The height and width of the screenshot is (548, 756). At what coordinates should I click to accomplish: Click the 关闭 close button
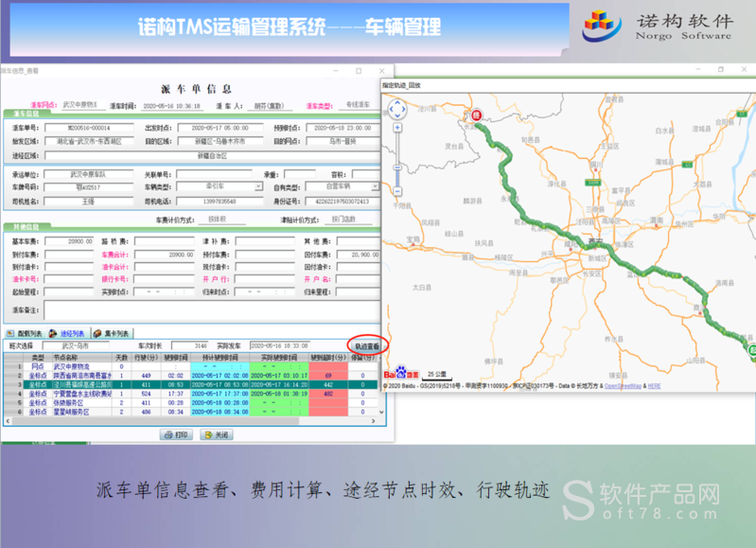[x=217, y=434]
